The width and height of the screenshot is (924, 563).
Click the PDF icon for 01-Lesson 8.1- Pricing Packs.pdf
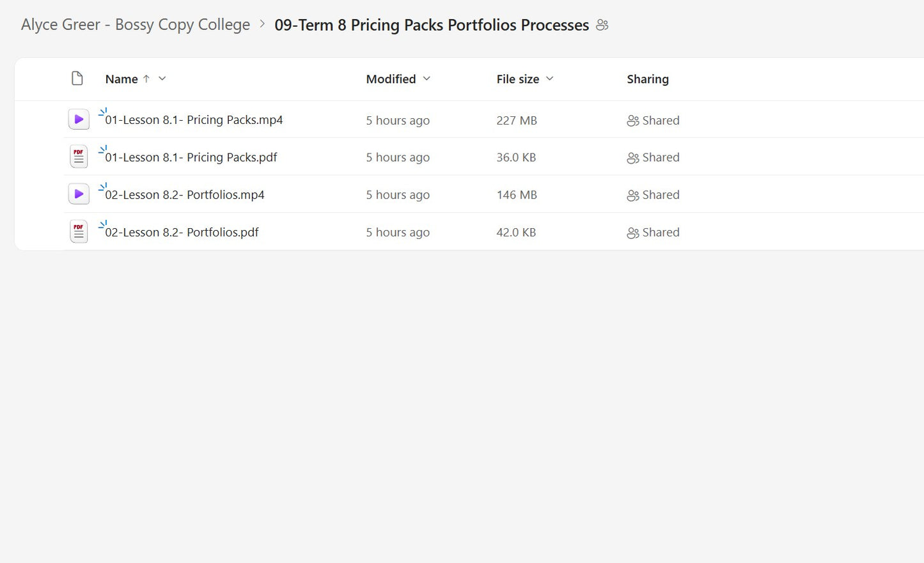(x=78, y=156)
